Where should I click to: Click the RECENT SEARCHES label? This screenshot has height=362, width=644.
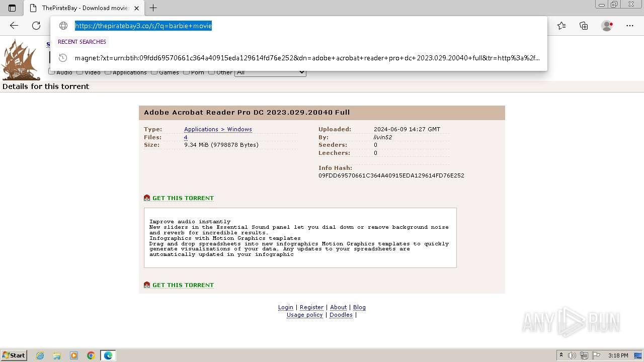[82, 42]
